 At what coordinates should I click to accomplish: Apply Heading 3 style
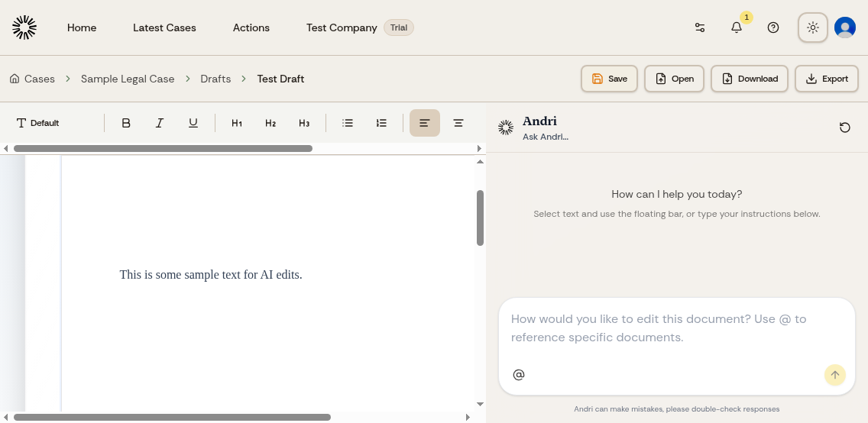304,123
